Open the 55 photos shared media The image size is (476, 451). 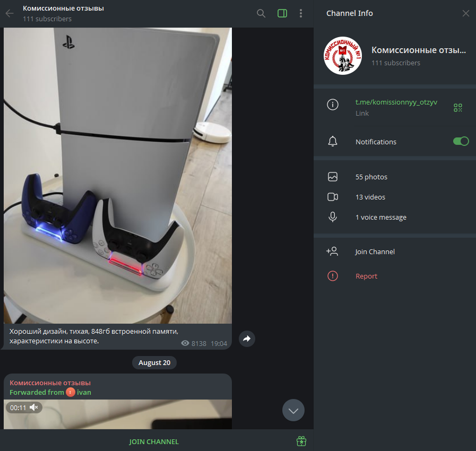[371, 177]
